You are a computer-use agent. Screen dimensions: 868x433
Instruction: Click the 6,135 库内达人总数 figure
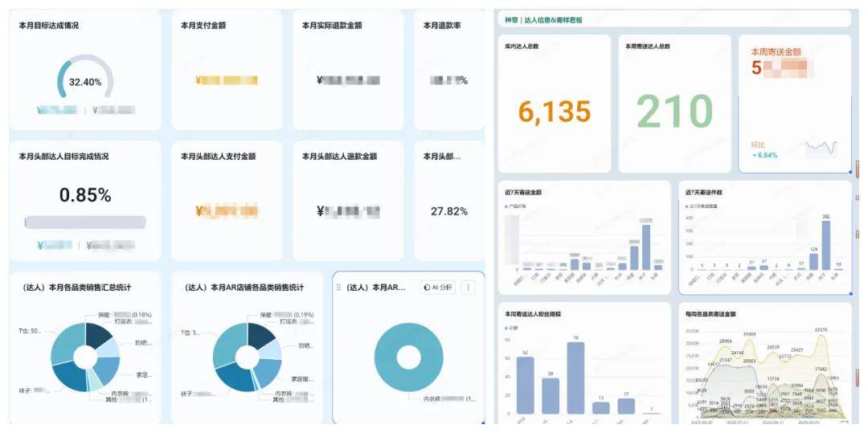[x=554, y=112]
